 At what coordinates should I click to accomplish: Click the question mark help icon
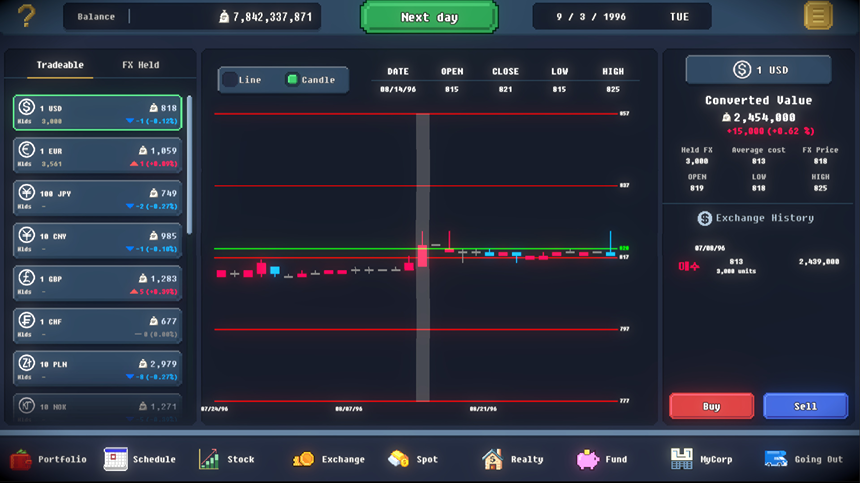tap(27, 16)
